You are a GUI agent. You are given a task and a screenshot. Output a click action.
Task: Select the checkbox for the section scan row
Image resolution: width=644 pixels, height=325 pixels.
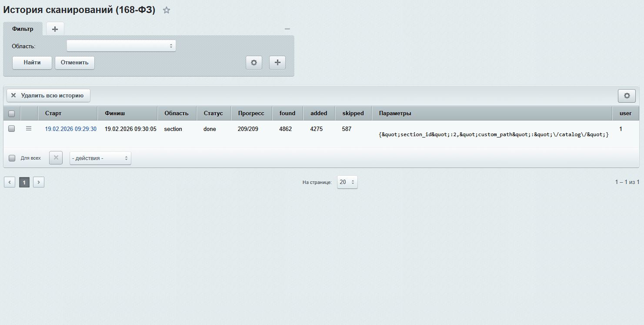[x=12, y=129]
